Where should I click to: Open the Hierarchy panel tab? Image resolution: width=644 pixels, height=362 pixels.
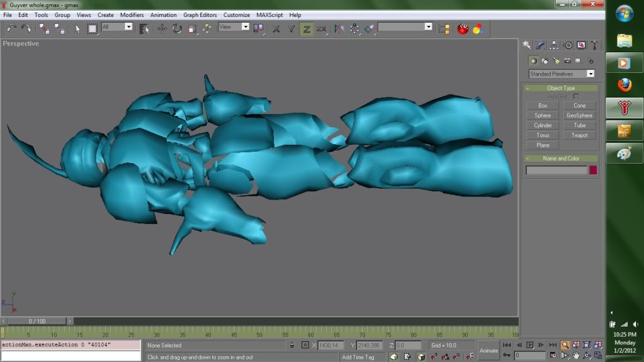click(x=554, y=45)
